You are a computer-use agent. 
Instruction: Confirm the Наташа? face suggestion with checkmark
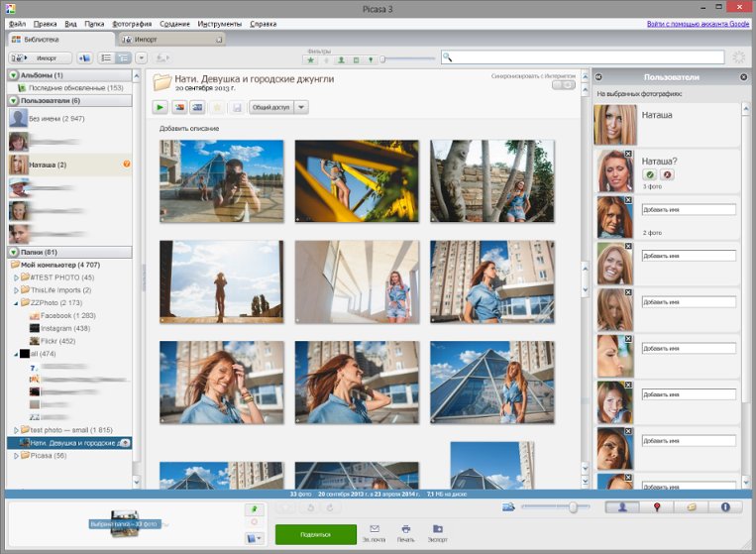(649, 174)
